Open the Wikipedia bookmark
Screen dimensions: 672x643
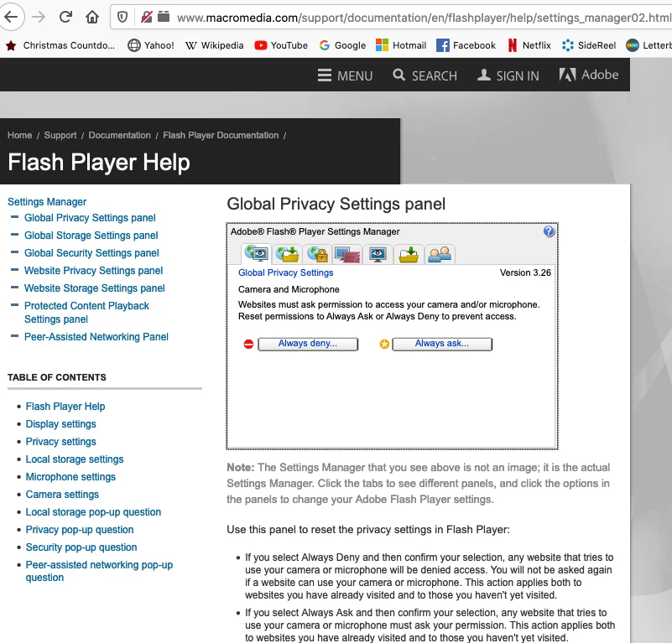click(214, 45)
